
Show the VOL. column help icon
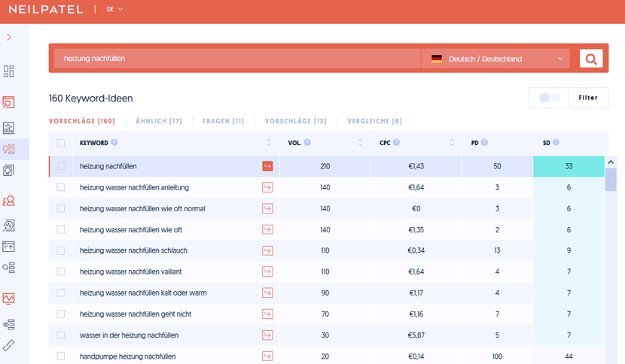pyautogui.click(x=307, y=142)
